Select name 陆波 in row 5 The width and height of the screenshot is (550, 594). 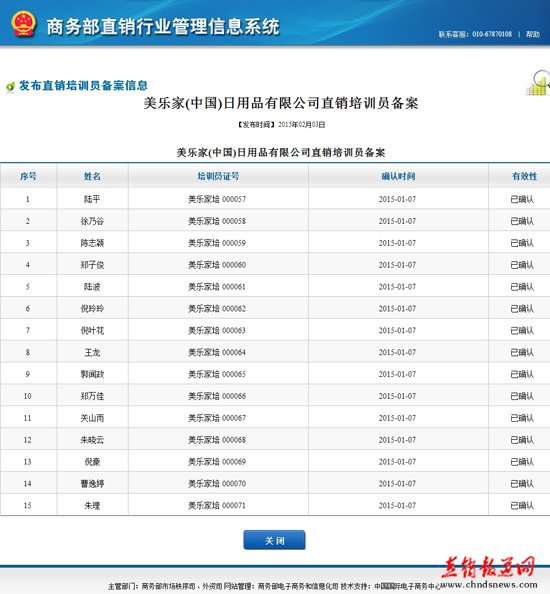click(92, 287)
